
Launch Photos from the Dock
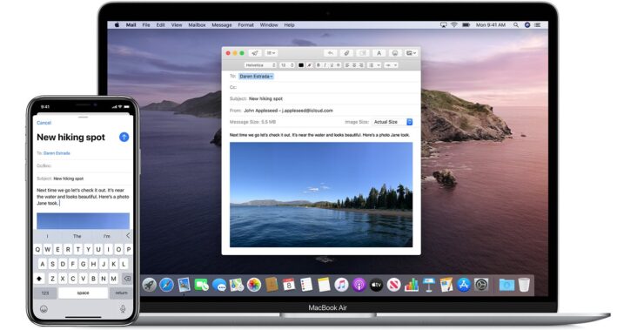click(254, 285)
